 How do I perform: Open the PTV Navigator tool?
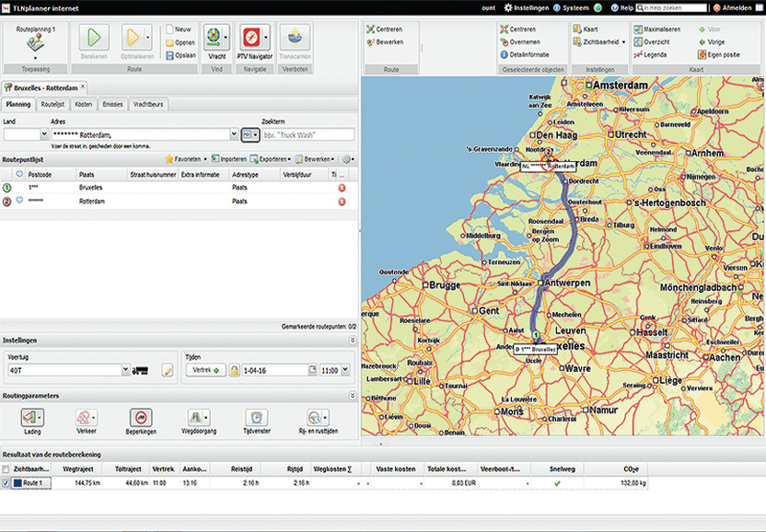coord(250,39)
